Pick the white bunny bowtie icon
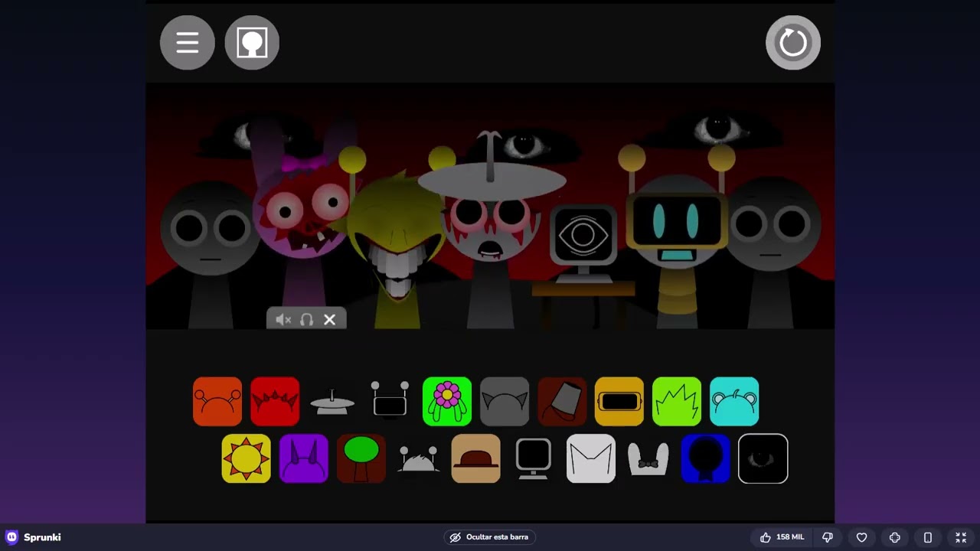The width and height of the screenshot is (980, 551). pyautogui.click(x=648, y=458)
